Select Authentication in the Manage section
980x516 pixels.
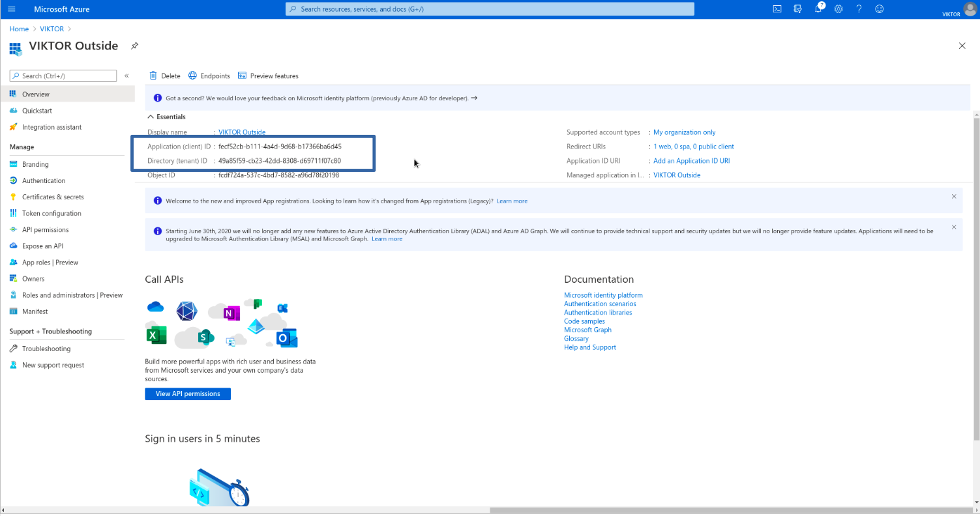click(44, 180)
